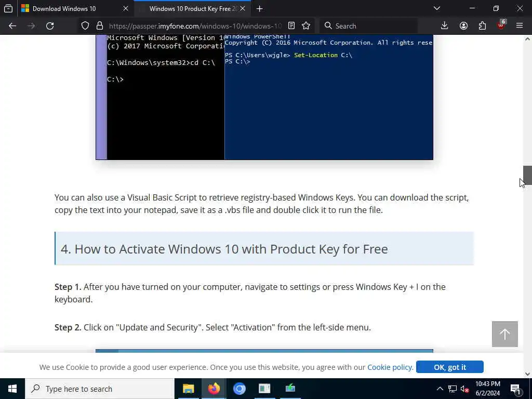Click scrollbar up arrow

click(527, 38)
